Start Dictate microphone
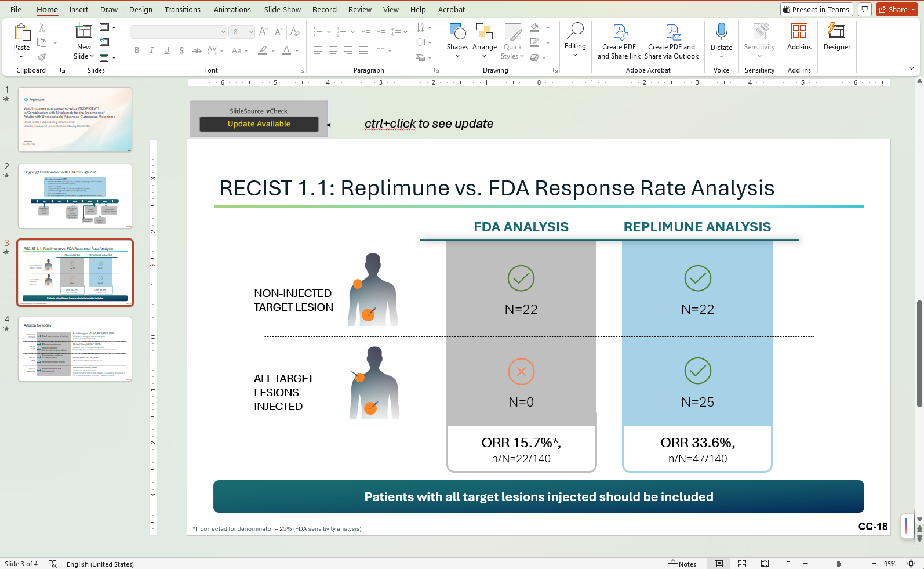 click(721, 39)
